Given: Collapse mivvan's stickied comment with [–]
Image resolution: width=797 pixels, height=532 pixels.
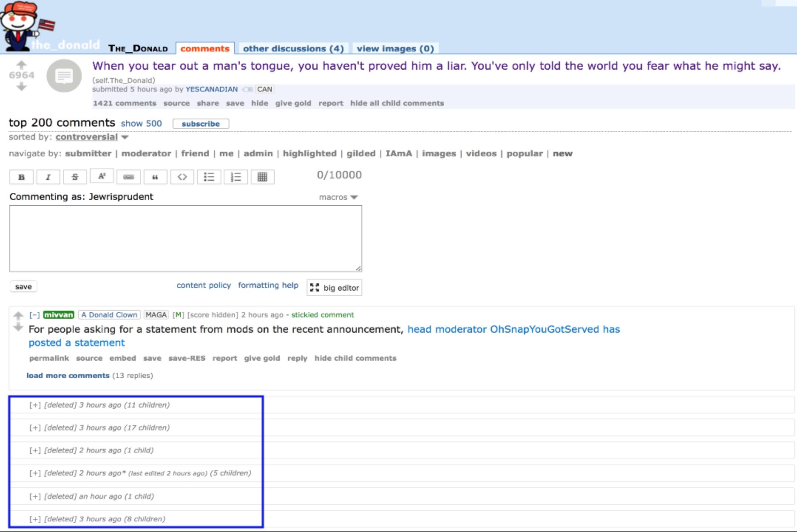Looking at the screenshot, I should coord(34,315).
